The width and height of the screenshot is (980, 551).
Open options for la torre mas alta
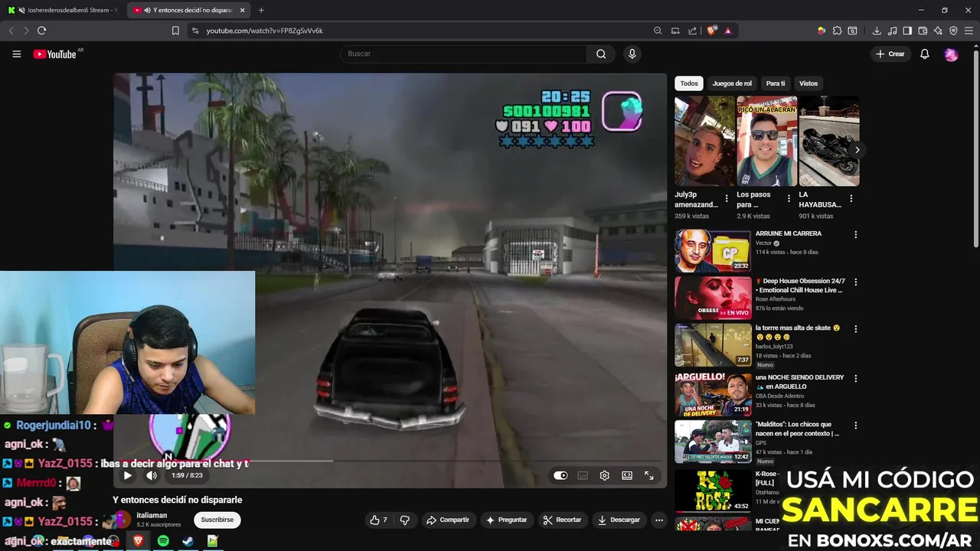click(856, 329)
